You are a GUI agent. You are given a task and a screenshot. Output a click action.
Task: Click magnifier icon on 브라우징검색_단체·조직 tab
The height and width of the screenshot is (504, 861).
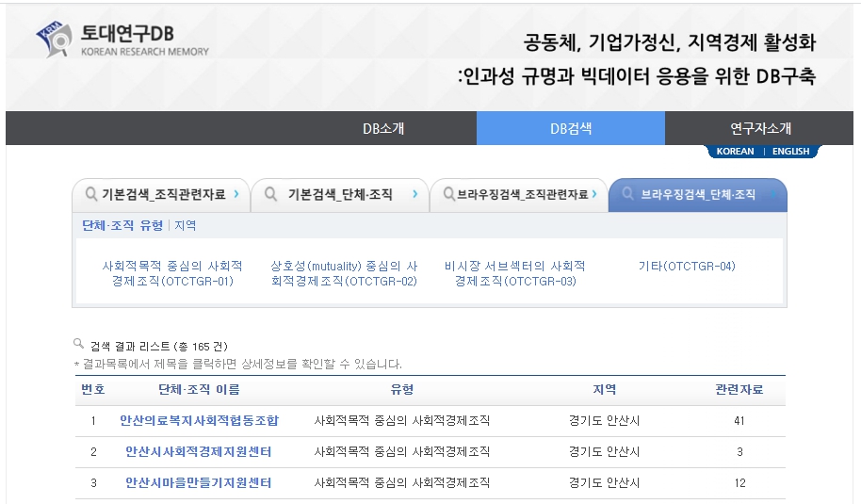(628, 195)
